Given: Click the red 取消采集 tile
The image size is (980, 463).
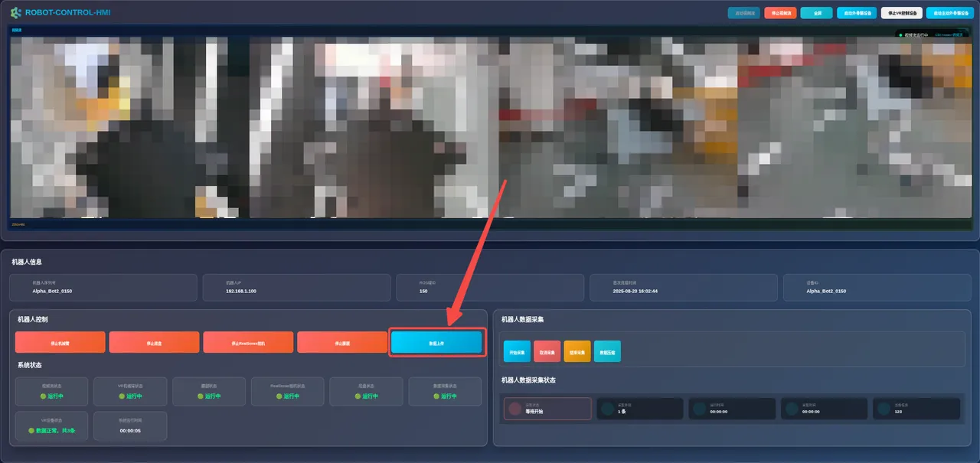Looking at the screenshot, I should pos(547,351).
